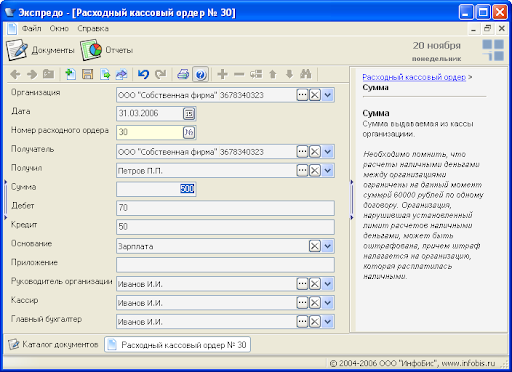Open browse dialog for Получил field

[302, 171]
